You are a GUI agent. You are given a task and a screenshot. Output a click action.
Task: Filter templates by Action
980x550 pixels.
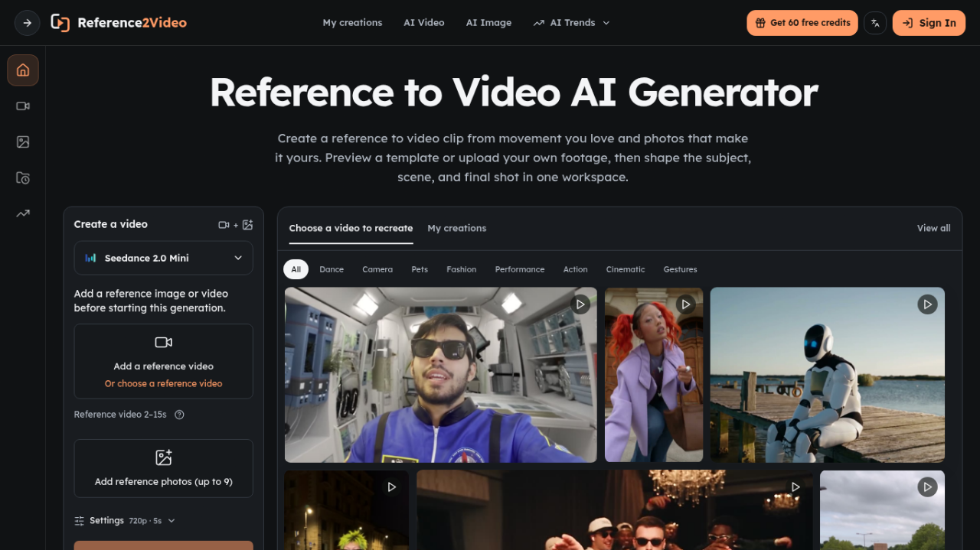(x=576, y=269)
